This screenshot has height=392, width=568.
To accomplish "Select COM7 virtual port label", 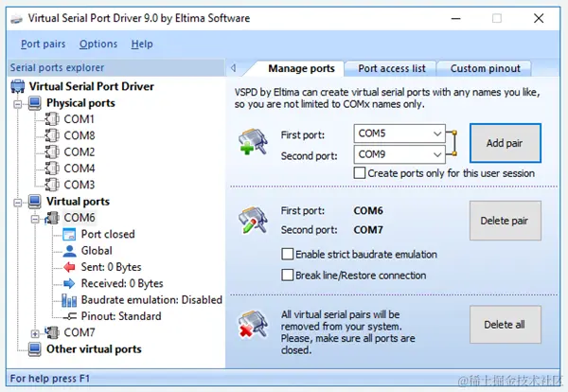I will coord(80,332).
